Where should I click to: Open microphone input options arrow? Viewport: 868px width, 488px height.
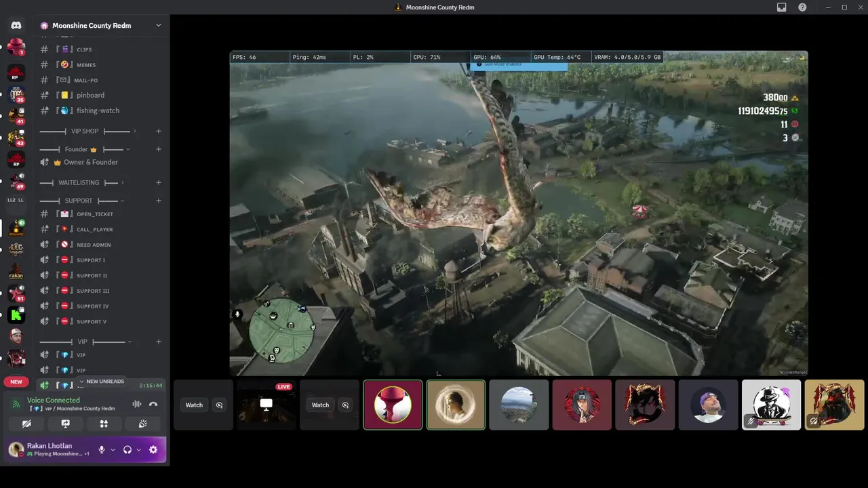click(113, 450)
